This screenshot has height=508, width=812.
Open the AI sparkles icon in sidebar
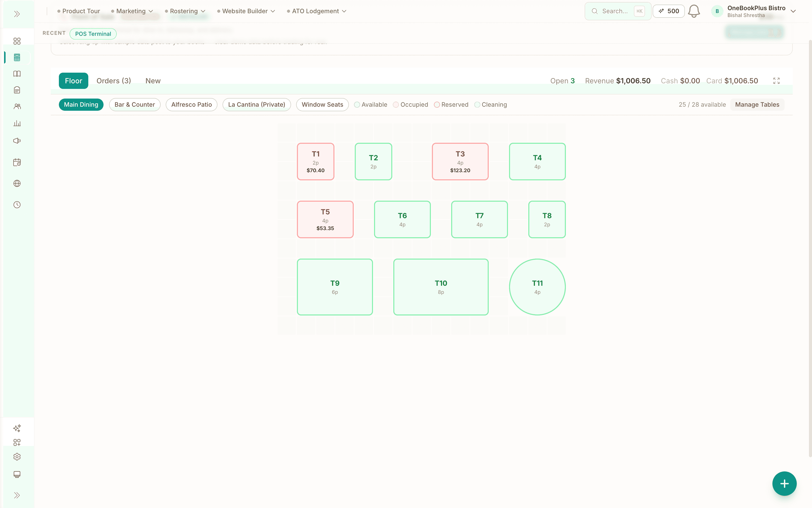(x=17, y=428)
